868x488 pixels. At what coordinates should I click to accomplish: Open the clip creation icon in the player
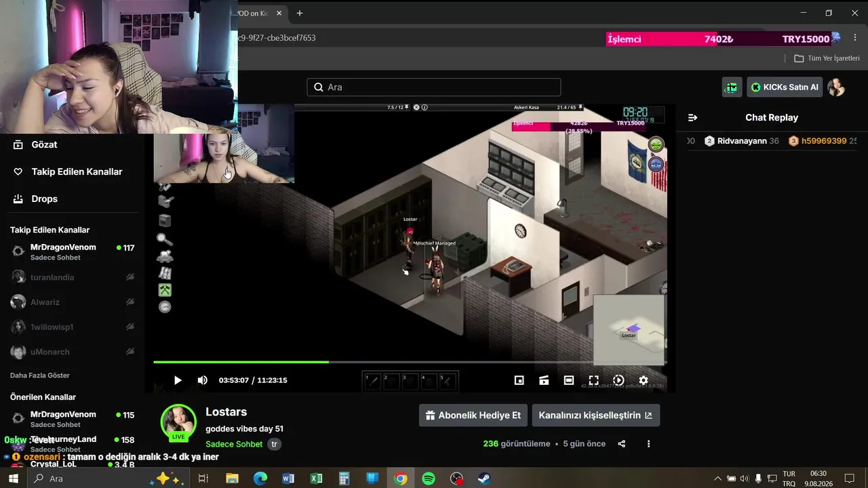[544, 380]
